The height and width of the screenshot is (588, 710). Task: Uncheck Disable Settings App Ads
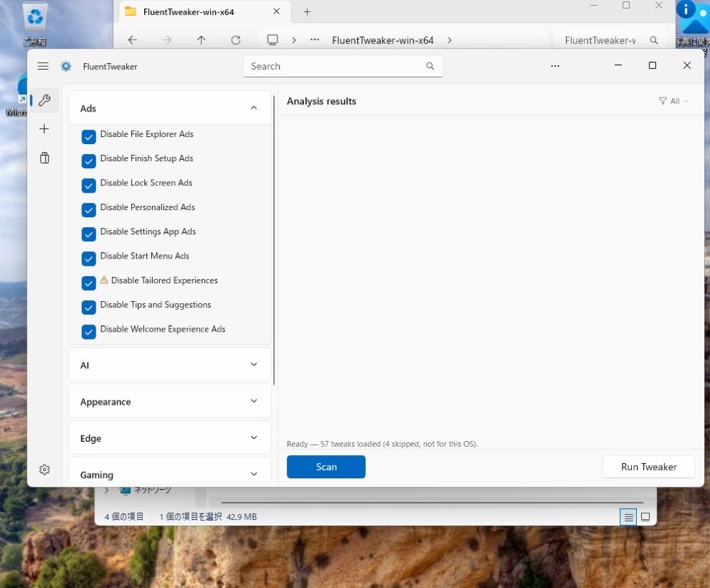89,234
